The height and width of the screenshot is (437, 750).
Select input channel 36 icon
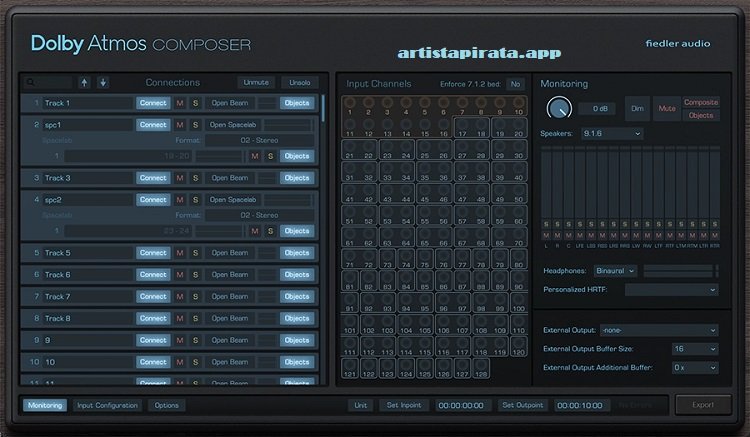(443, 169)
